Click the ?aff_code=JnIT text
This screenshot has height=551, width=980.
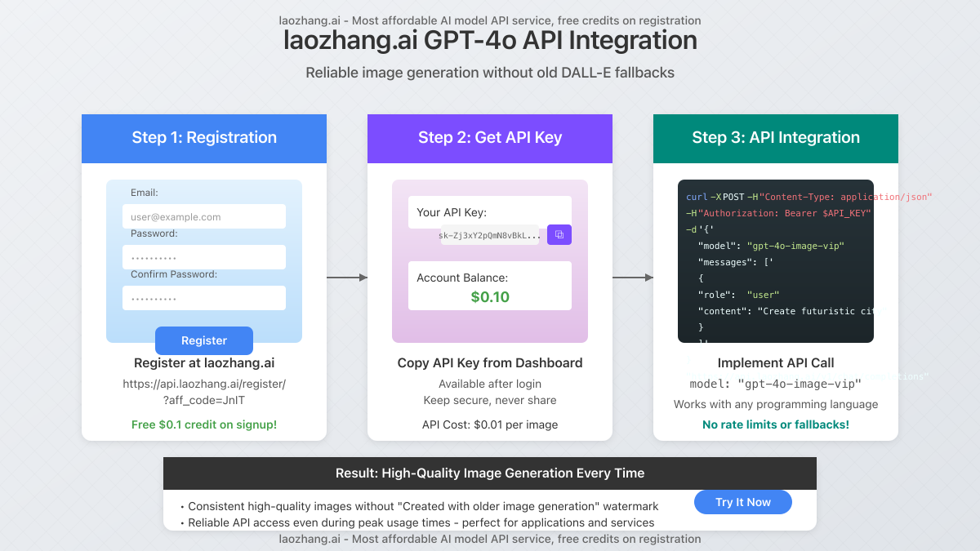point(204,400)
